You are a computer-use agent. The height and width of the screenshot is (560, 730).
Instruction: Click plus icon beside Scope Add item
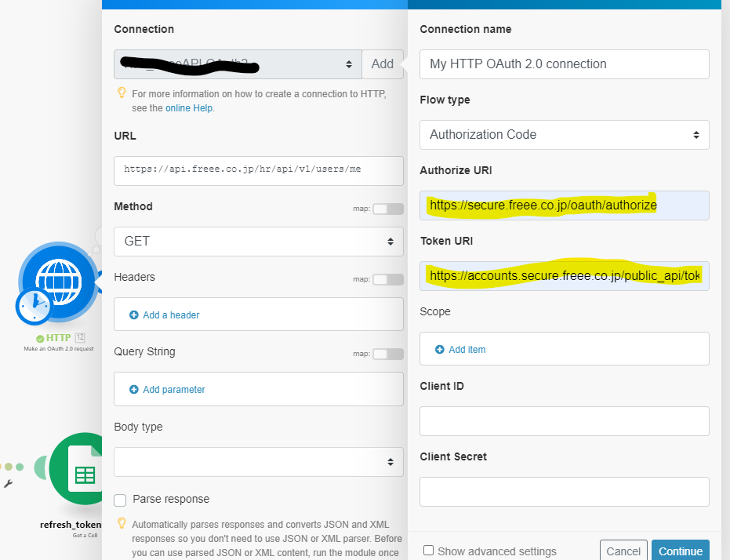point(440,349)
